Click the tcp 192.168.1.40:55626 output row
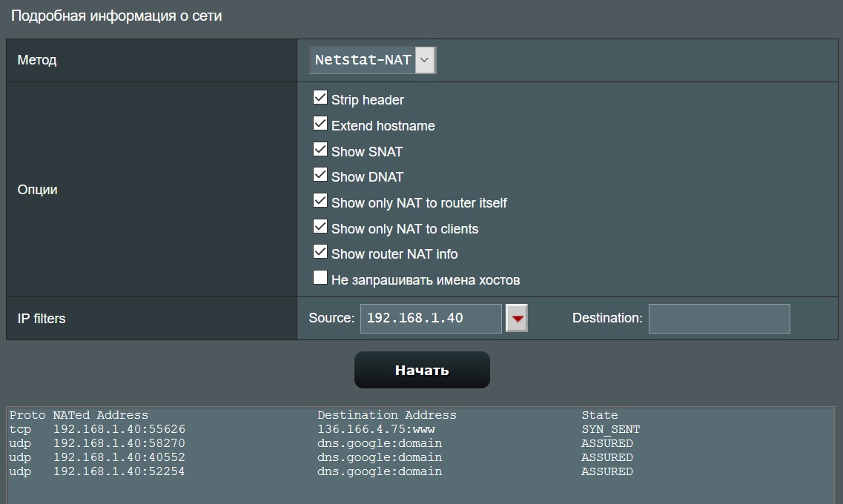843x504 pixels. pos(119,429)
